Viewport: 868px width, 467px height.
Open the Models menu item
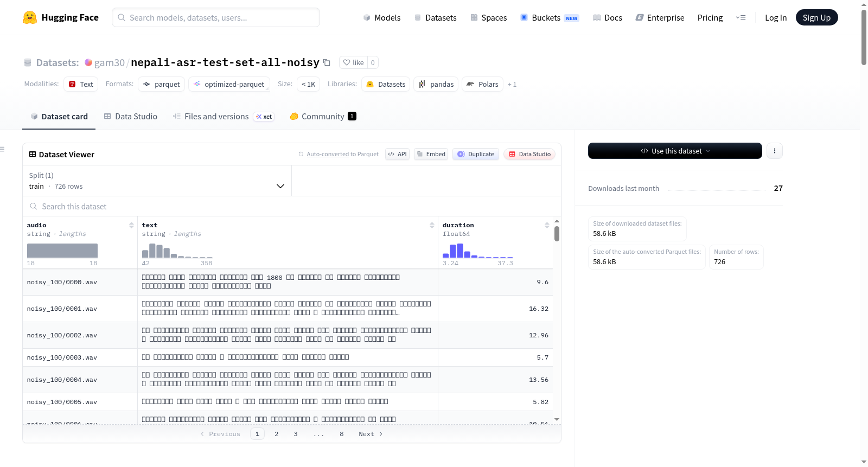point(382,17)
